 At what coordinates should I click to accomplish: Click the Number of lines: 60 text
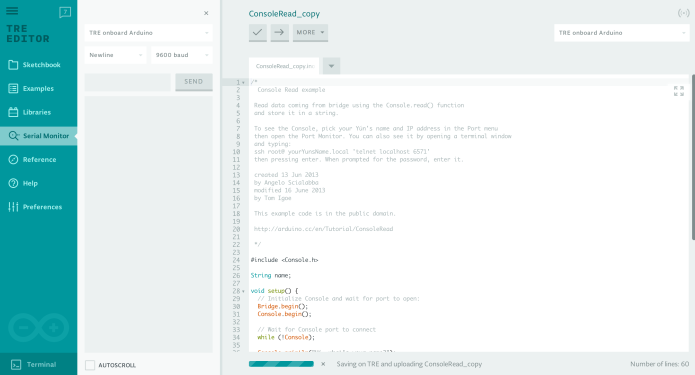click(x=660, y=364)
